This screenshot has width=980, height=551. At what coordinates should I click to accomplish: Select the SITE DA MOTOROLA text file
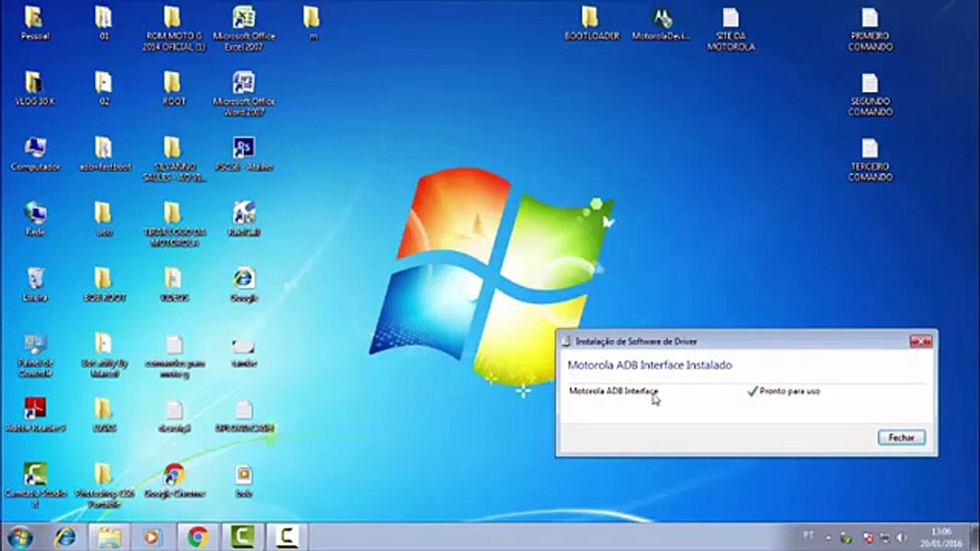pos(730,29)
